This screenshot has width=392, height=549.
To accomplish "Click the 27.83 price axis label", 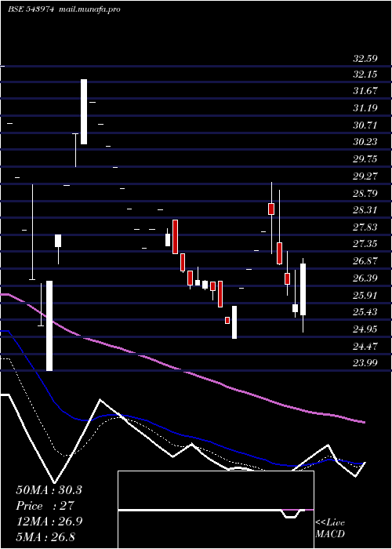I will tap(365, 227).
